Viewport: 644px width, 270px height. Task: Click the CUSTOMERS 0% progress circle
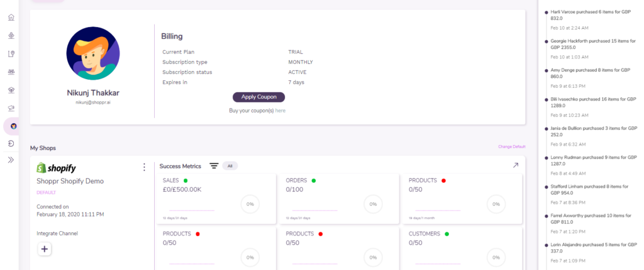[496, 257]
